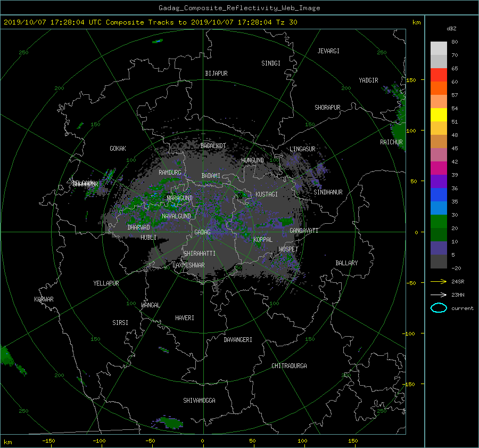Image resolution: width=479 pixels, height=448 pixels.
Task: Click the LINGASUR city label
Action: pyautogui.click(x=302, y=149)
